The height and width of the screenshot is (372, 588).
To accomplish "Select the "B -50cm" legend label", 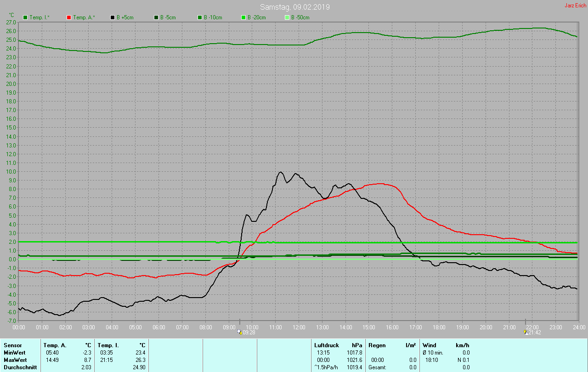I will point(300,17).
